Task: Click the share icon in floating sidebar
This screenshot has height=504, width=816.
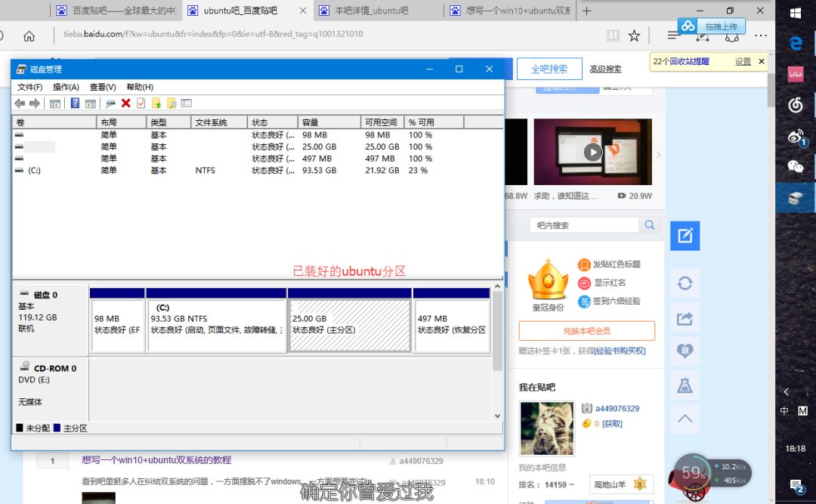Action: point(685,318)
